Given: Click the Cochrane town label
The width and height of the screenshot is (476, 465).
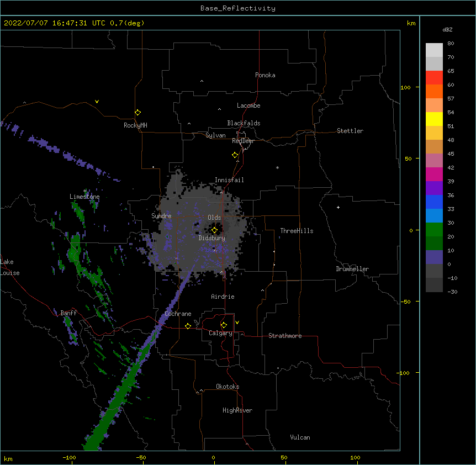Looking at the screenshot, I should (178, 314).
